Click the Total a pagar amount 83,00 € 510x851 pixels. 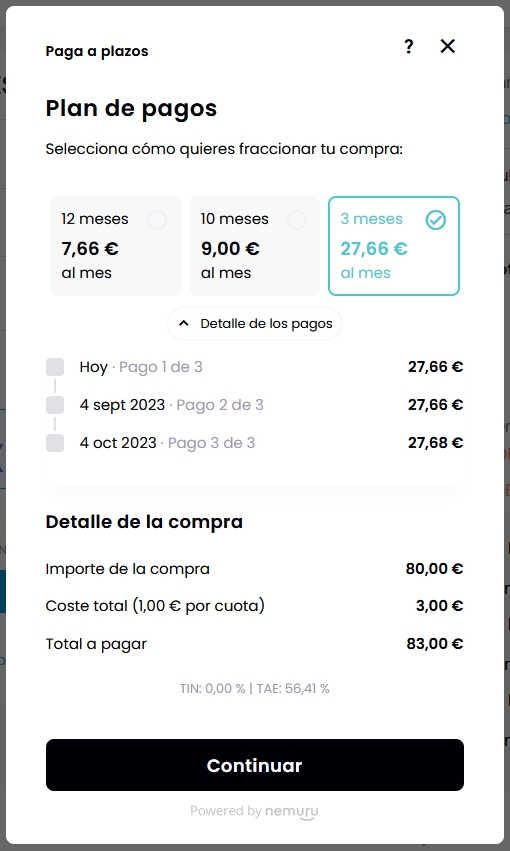tap(435, 644)
